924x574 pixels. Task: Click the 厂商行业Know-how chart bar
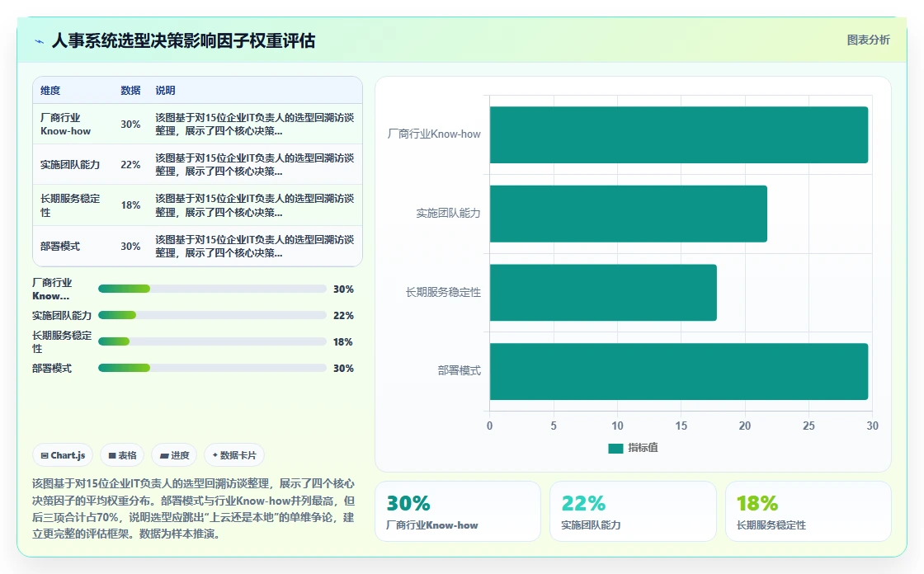click(x=679, y=135)
